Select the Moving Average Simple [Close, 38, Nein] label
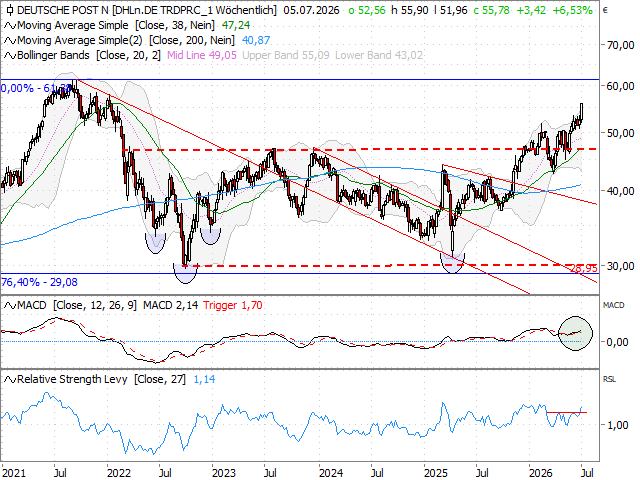 tap(116, 25)
